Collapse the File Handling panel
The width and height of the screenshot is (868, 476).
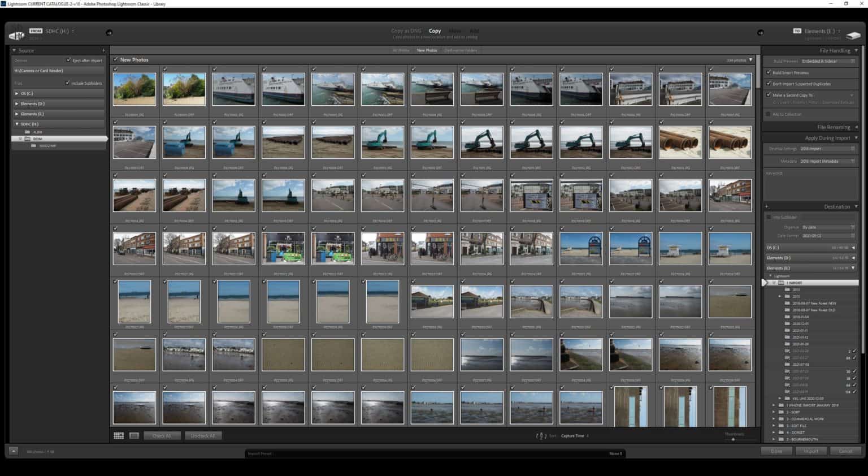[x=856, y=50]
